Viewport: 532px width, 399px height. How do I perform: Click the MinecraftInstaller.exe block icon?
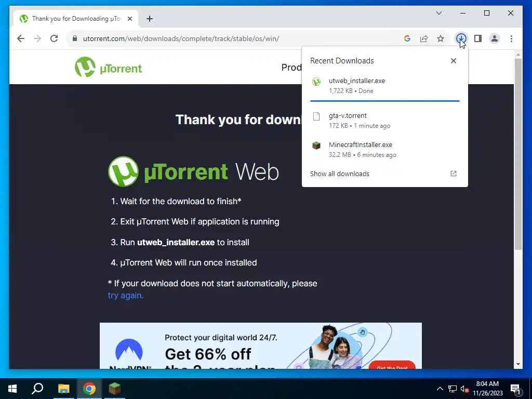pyautogui.click(x=316, y=145)
